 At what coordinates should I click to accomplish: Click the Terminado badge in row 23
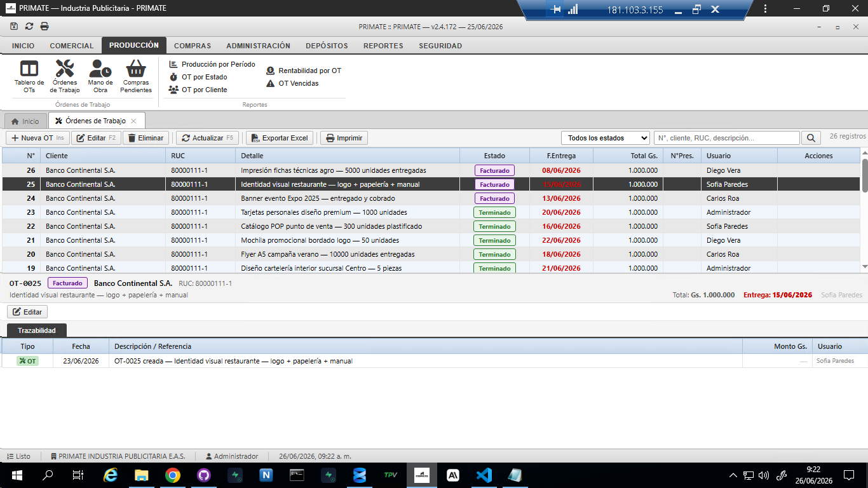point(494,212)
